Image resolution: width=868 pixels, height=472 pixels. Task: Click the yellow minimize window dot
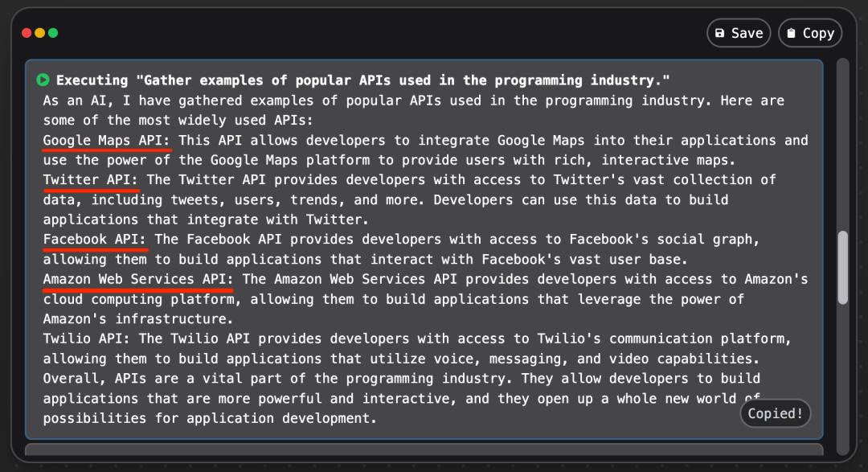[40, 33]
